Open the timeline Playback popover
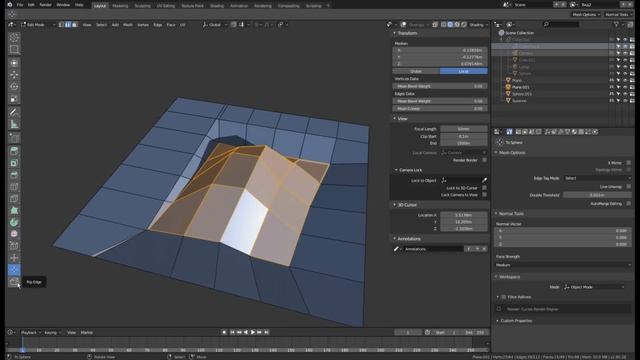 pyautogui.click(x=31, y=333)
